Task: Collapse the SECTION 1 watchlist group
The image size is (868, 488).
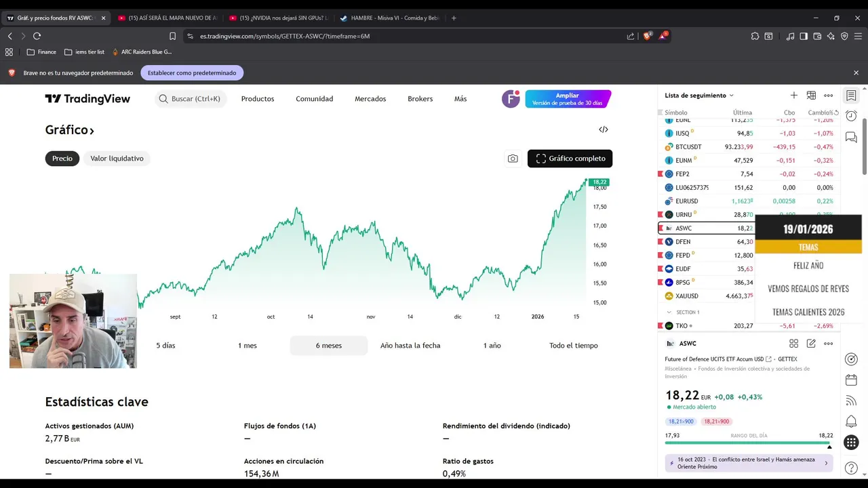Action: pos(669,312)
